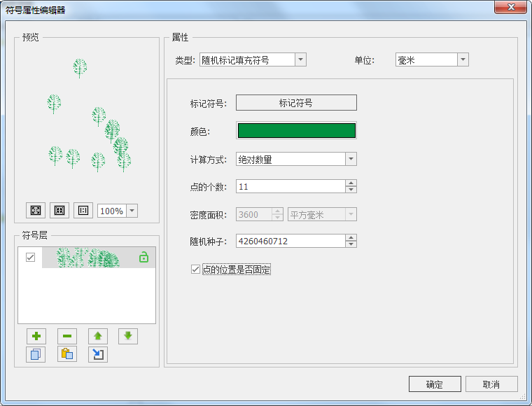Move symbol layer up
The height and width of the screenshot is (406, 532).
pyautogui.click(x=97, y=336)
